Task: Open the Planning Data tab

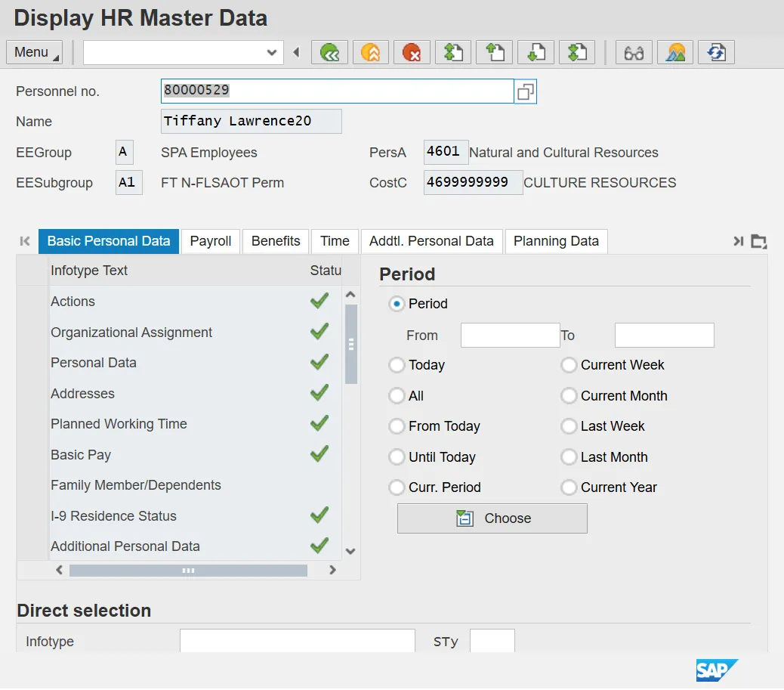Action: coord(556,241)
